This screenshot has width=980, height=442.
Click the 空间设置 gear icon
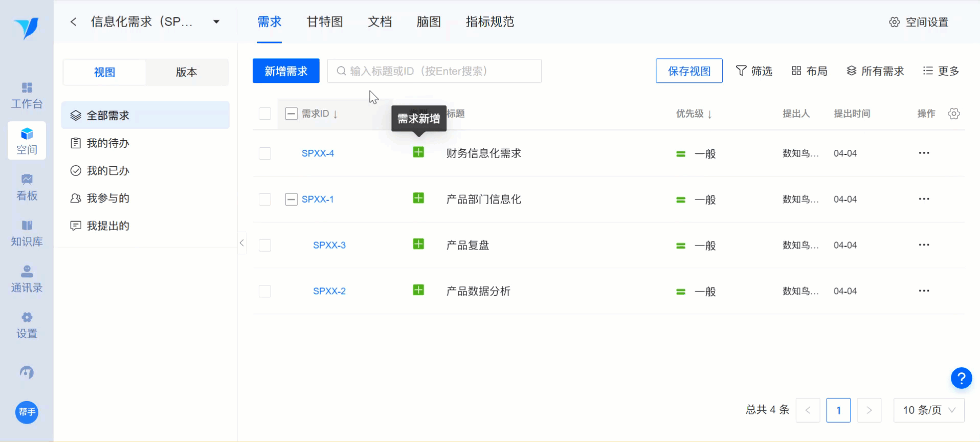pyautogui.click(x=894, y=22)
